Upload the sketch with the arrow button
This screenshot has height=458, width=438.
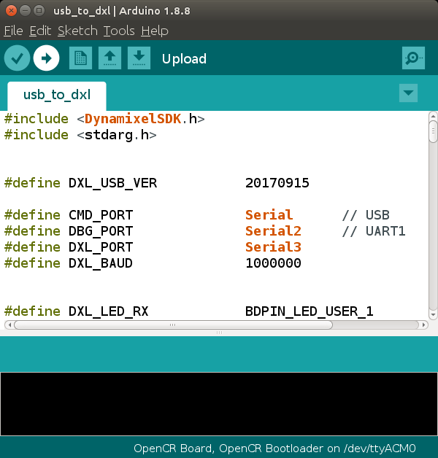[46, 58]
